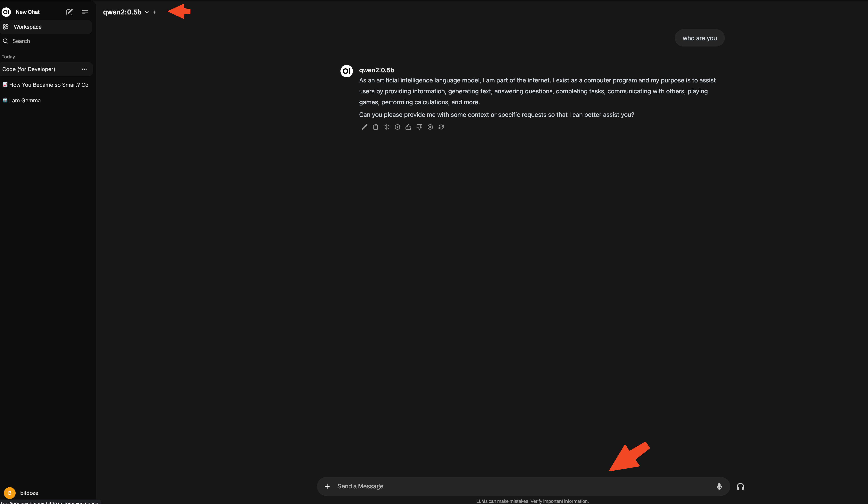868x504 pixels.
Task: Click the regenerate response icon
Action: [x=441, y=127]
